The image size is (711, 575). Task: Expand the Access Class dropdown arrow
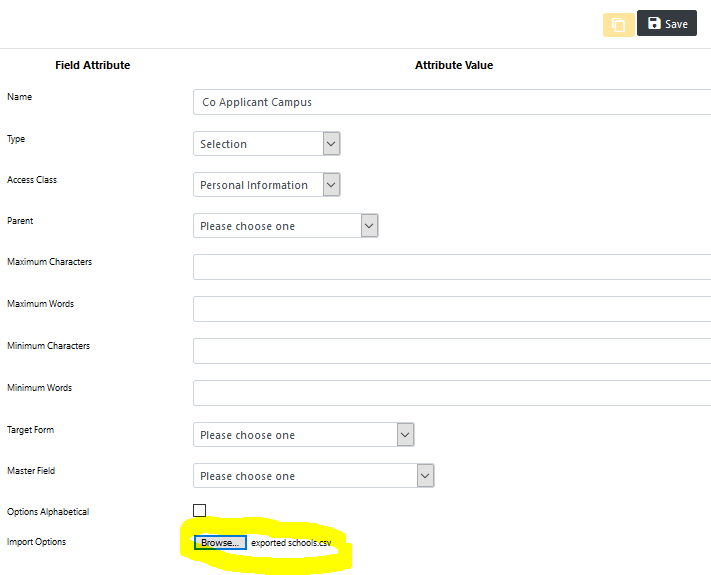point(331,185)
